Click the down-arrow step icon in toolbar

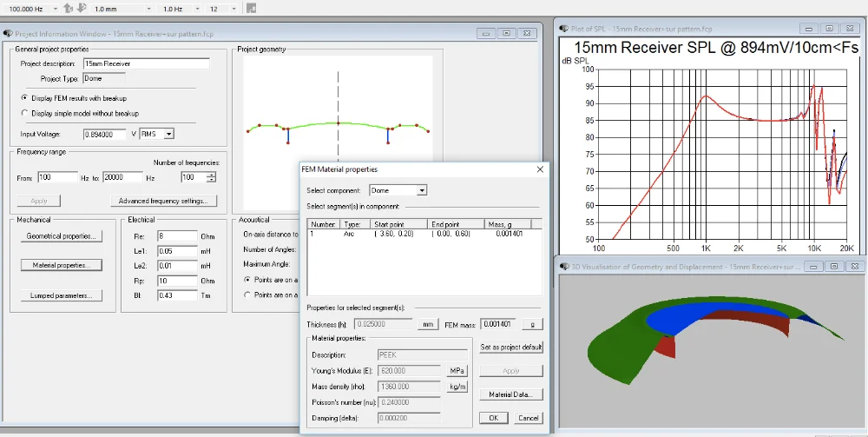pyautogui.click(x=81, y=9)
